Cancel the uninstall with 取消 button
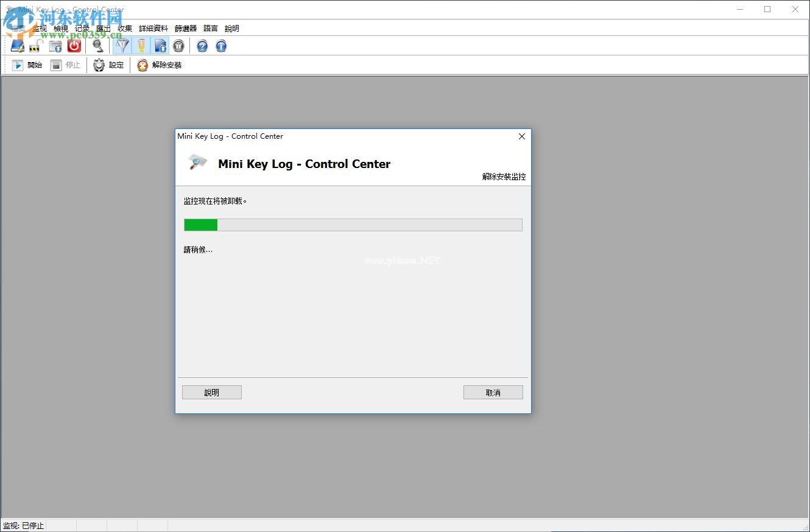The image size is (810, 532). 493,393
